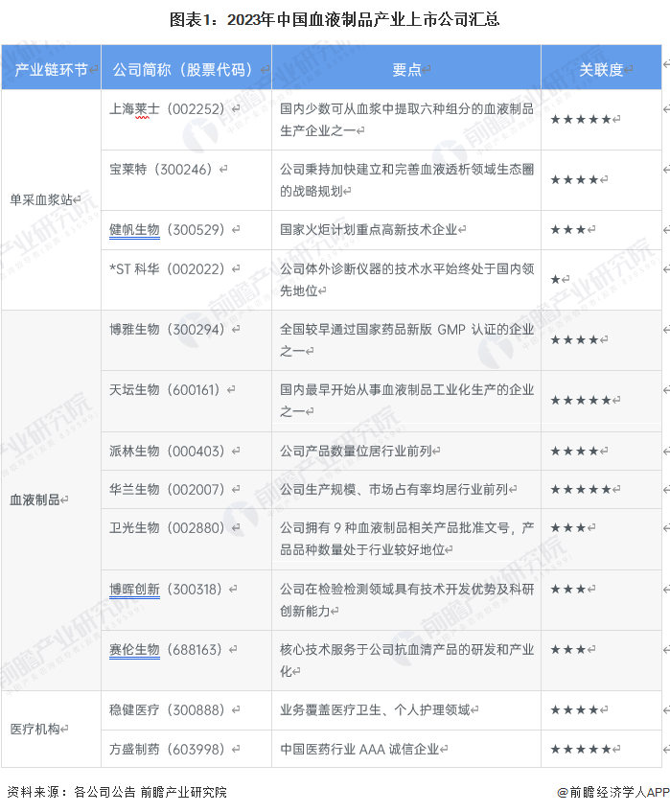Viewport: 670px width, 812px height.
Task: Click the five-star rating for 上海莱士
Action: [581, 120]
